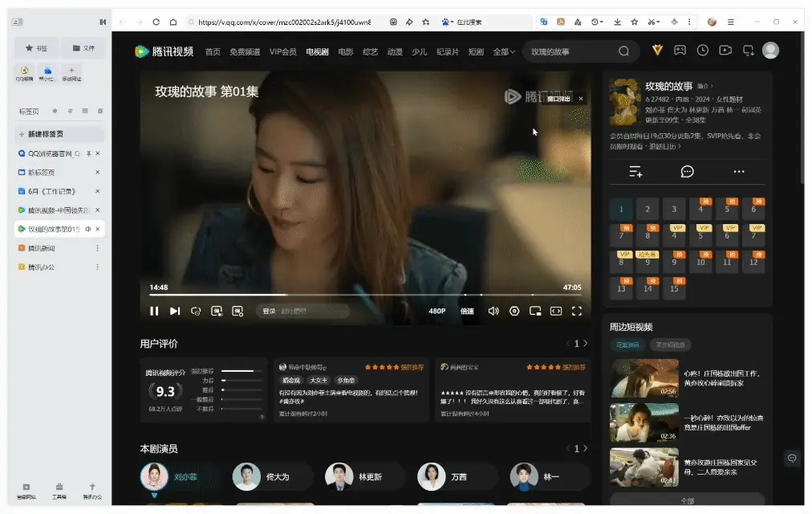812x514 pixels.
Task: Open actor 林更新 profile
Action: (x=365, y=477)
